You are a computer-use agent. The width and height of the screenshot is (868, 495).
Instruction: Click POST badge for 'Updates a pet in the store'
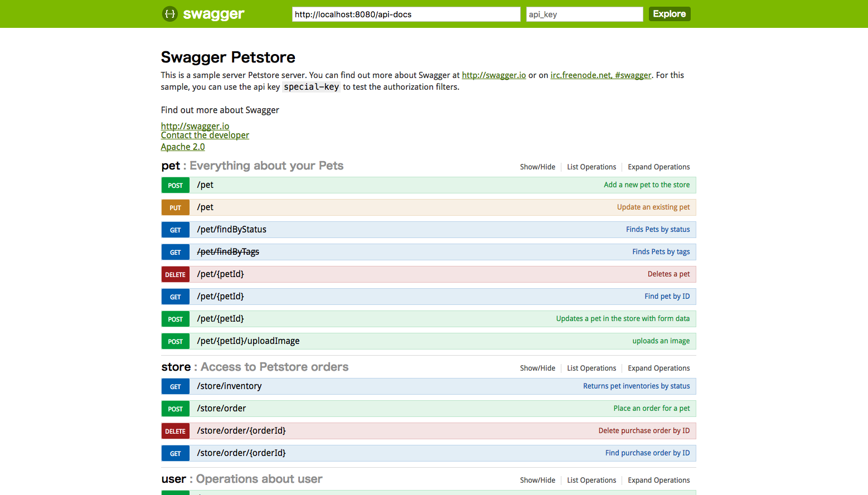point(176,319)
